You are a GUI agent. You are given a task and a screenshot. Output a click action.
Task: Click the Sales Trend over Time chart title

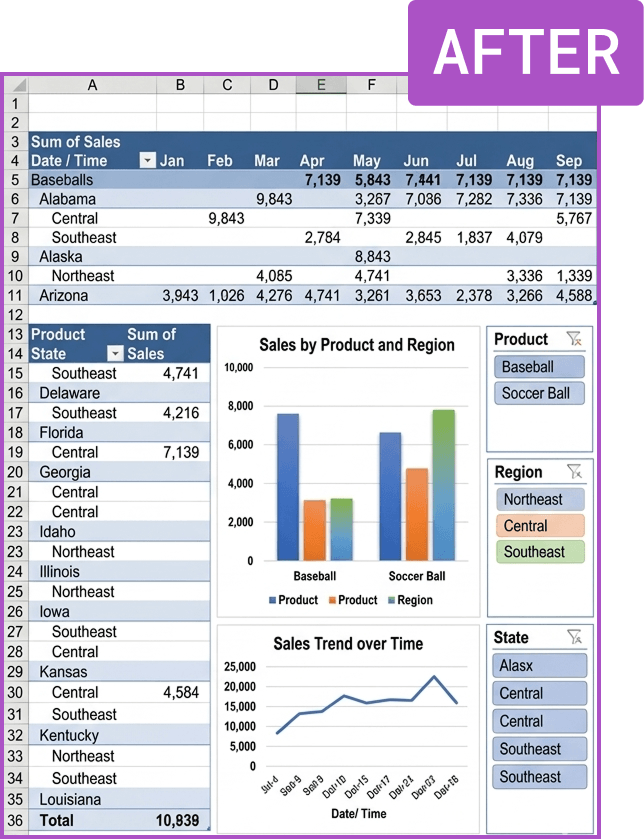pos(348,643)
